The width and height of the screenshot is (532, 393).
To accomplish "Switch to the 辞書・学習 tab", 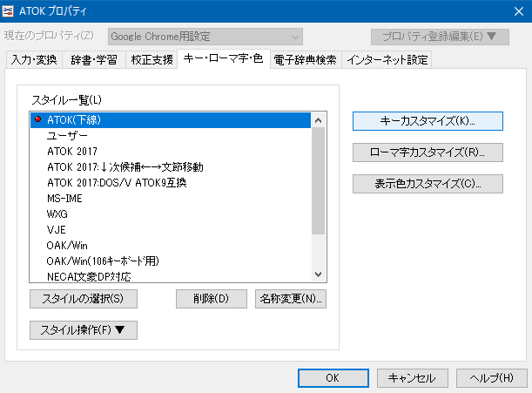I will 94,60.
